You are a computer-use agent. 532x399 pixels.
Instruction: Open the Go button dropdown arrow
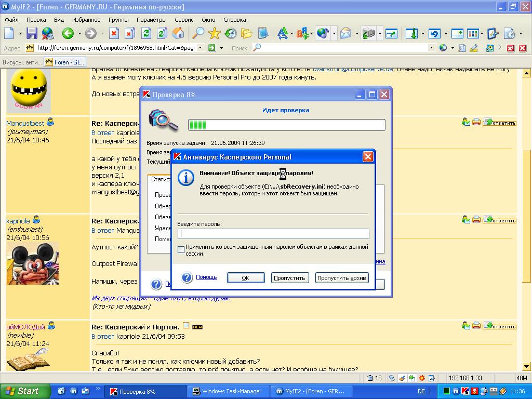(221, 48)
